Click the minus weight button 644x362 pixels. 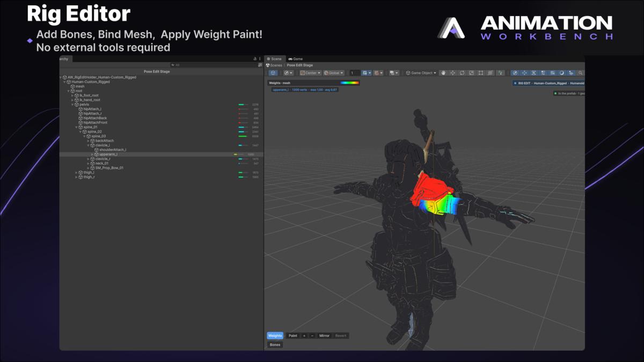point(312,336)
